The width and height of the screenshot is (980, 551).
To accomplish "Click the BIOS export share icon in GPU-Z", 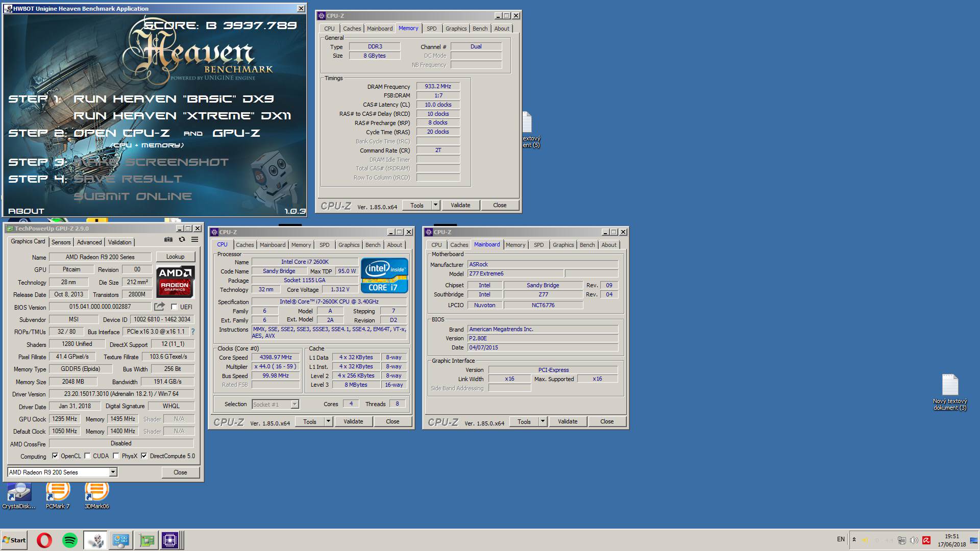I will click(x=159, y=307).
